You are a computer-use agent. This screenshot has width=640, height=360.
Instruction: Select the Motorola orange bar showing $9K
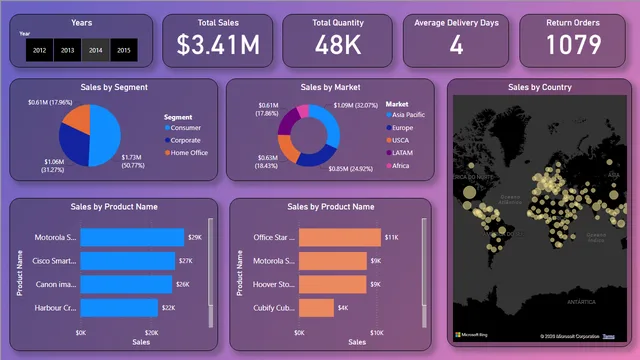point(333,261)
